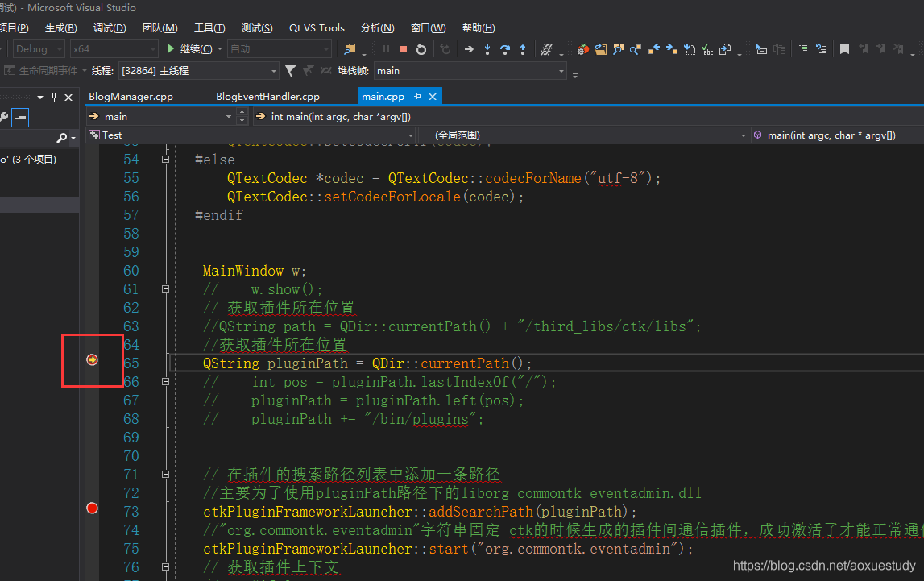
Task: Click the pin icon to auto-hide panel
Action: coord(55,97)
